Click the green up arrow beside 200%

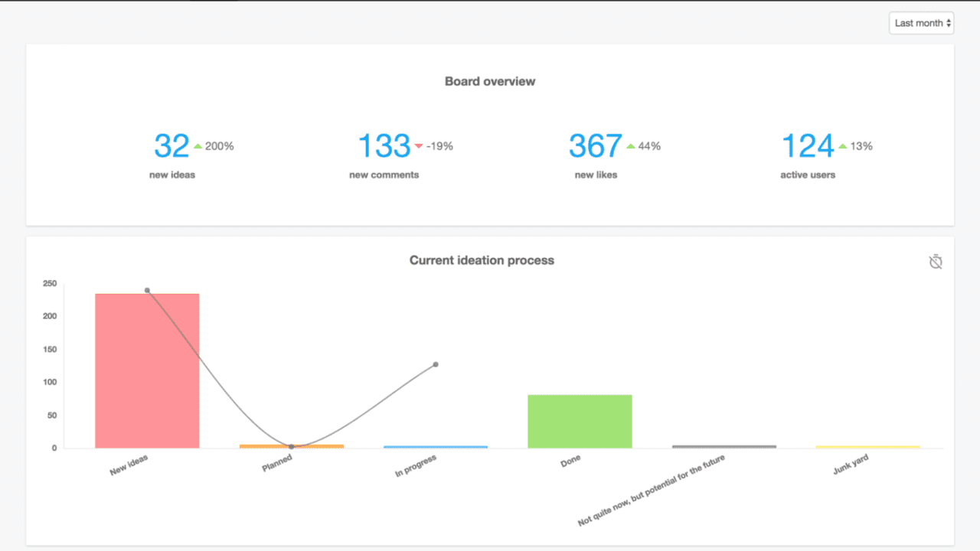(198, 146)
